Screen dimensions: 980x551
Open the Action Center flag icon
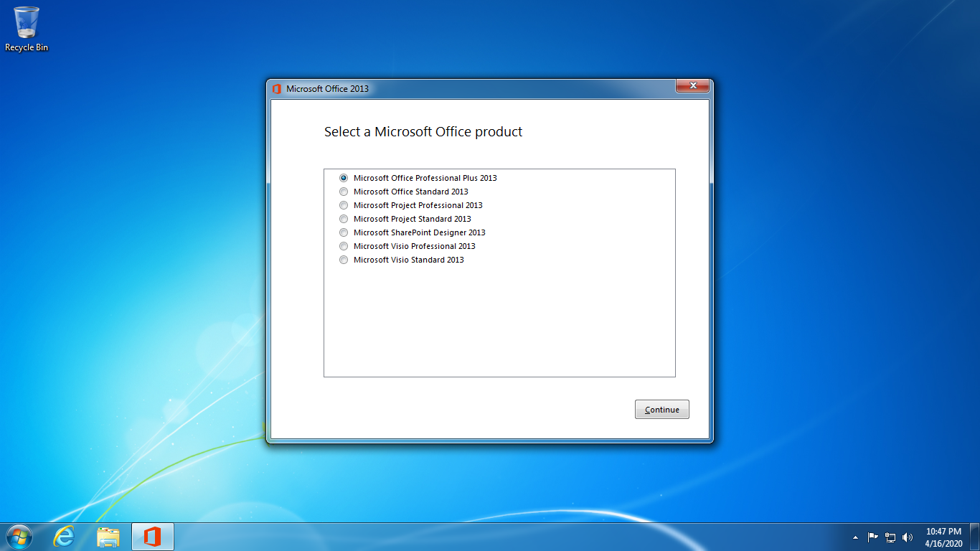[873, 537]
